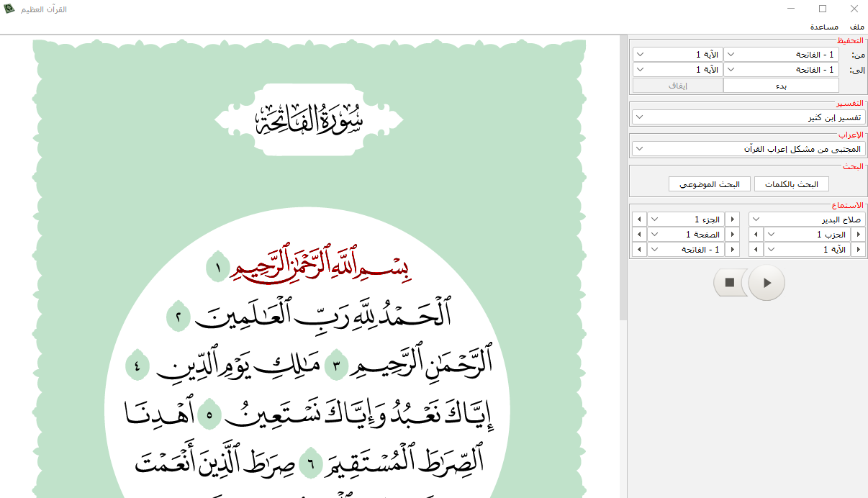Open the إعراب dropdown المجتبى من مشكل
Viewport: 868px width, 498px height.
point(749,148)
